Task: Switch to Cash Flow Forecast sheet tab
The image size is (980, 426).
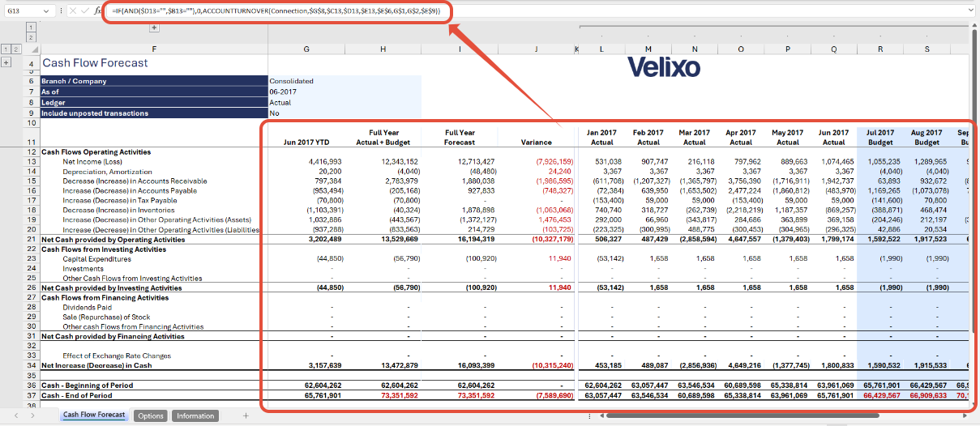Action: (94, 415)
